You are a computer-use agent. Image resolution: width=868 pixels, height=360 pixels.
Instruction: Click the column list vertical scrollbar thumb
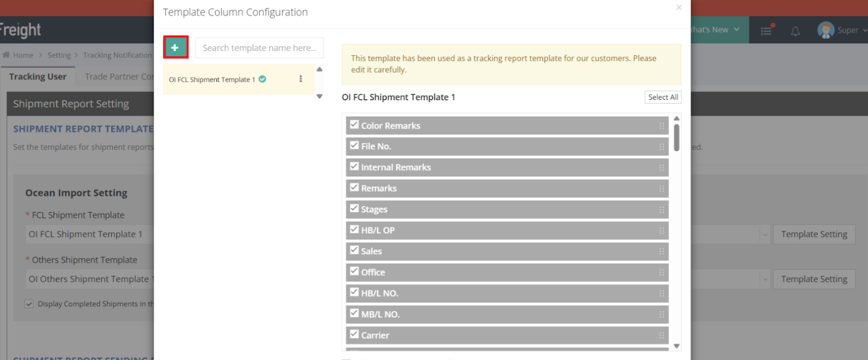(x=676, y=138)
